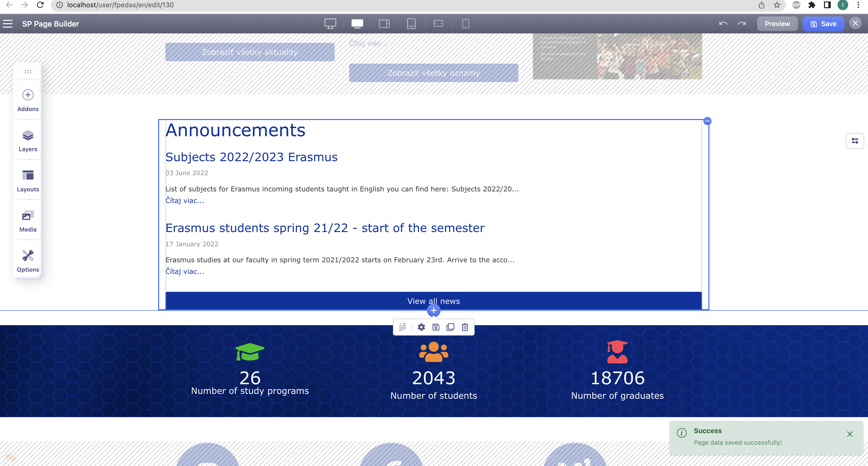
Task: Open the browser three-dot menu
Action: [858, 5]
